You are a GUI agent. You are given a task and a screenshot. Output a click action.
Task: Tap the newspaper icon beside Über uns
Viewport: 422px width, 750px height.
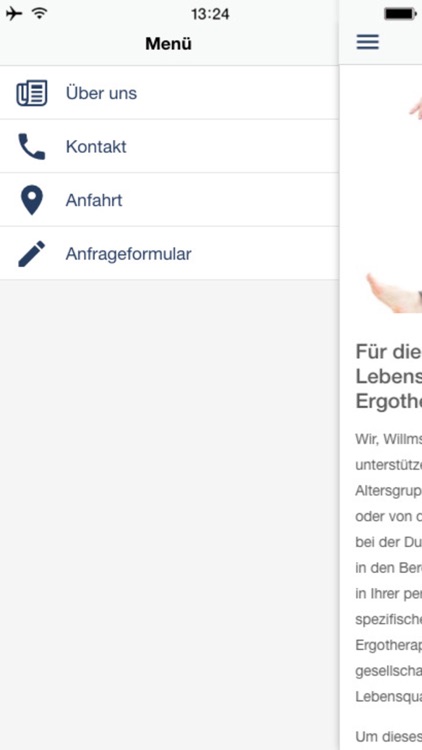pyautogui.click(x=32, y=93)
